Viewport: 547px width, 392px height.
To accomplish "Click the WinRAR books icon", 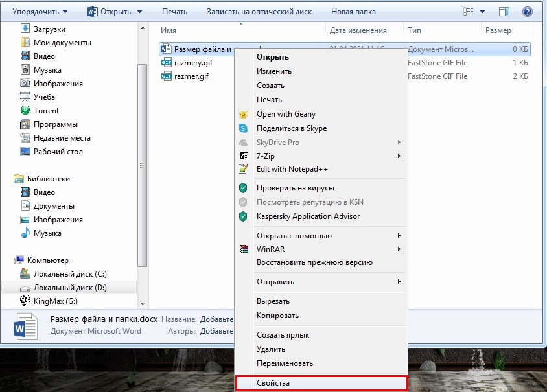I will pyautogui.click(x=244, y=249).
